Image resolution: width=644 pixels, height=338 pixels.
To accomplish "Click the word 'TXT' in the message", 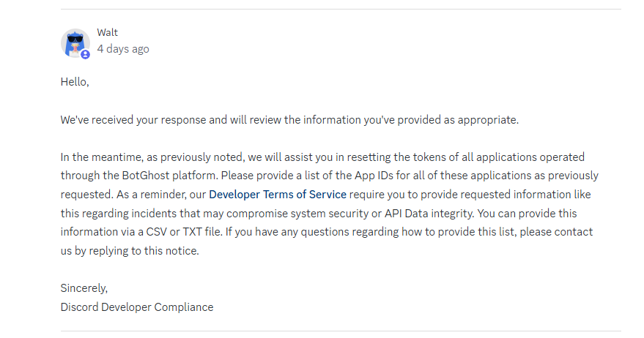I will coord(192,232).
